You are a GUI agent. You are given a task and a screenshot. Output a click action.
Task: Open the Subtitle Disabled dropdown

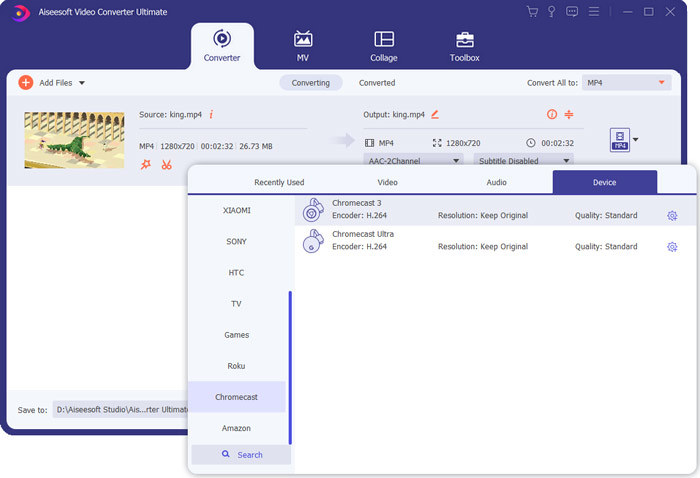click(523, 160)
